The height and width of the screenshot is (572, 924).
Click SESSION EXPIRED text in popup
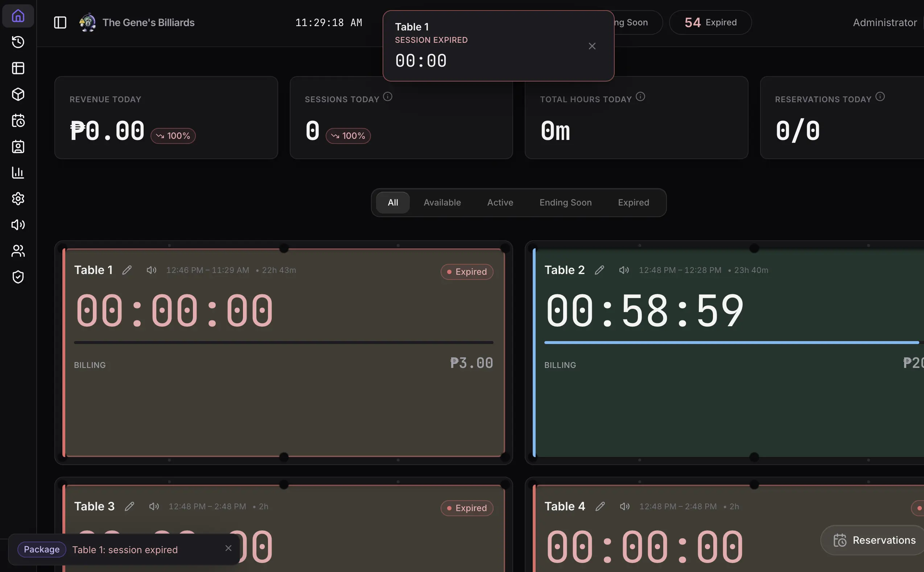click(431, 40)
